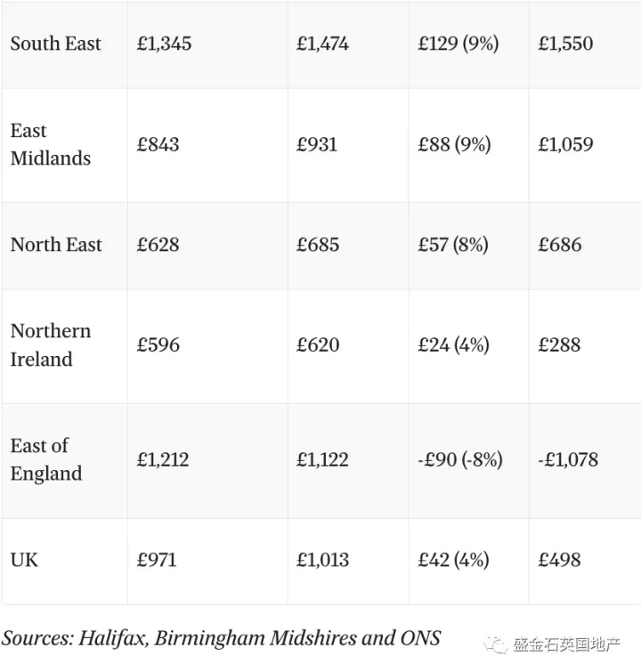Image resolution: width=641 pixels, height=672 pixels.
Task: Click the £596 cell
Action: tap(158, 345)
